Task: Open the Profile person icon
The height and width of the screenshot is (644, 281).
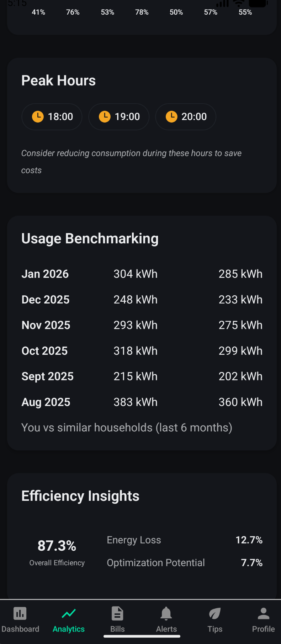Action: coord(264,613)
